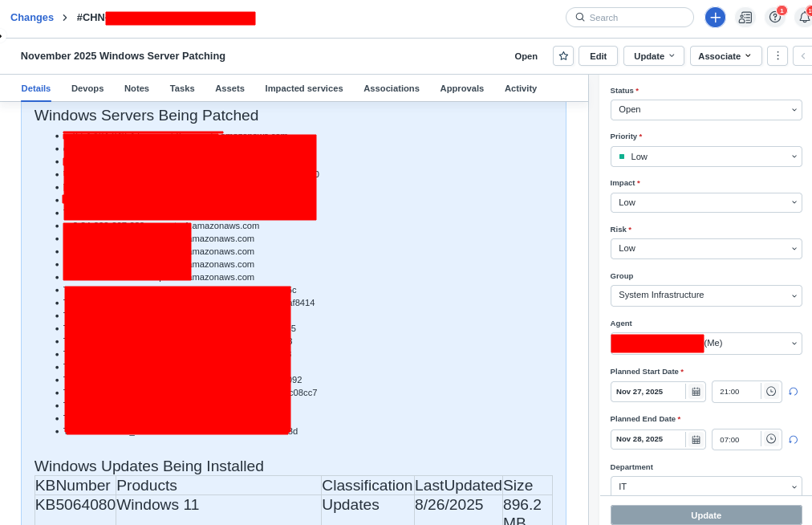Open the calendar picker for Planned Start Date
The image size is (812, 525).
pyautogui.click(x=695, y=391)
